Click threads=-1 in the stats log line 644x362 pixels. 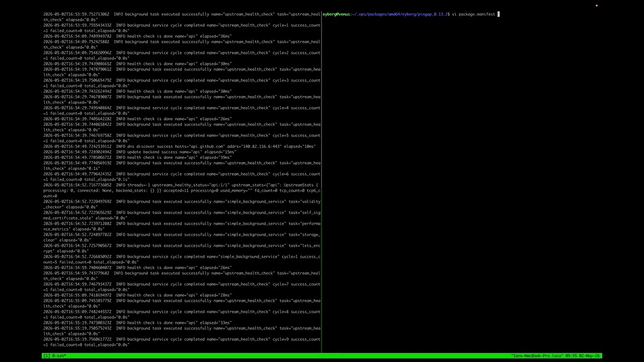138,185
